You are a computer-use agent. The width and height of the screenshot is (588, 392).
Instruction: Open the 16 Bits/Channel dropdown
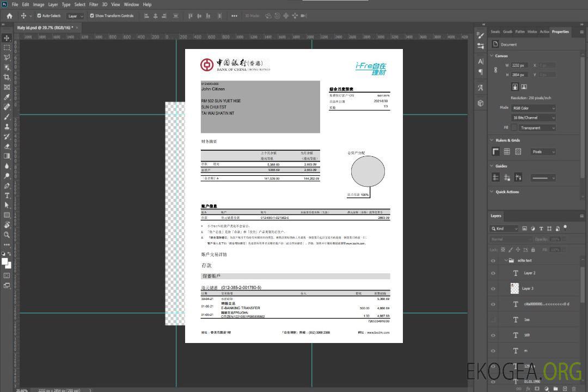pos(533,118)
